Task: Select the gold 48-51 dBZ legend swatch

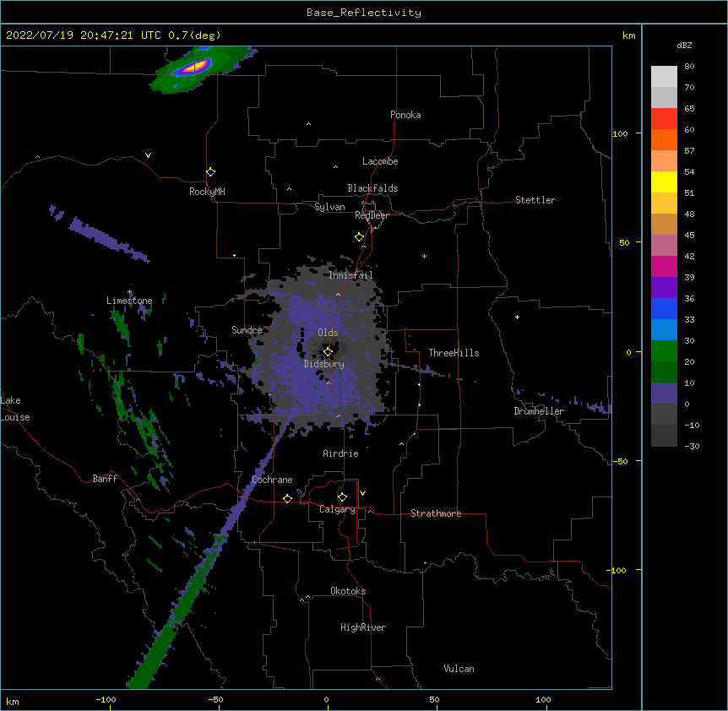Action: point(664,203)
